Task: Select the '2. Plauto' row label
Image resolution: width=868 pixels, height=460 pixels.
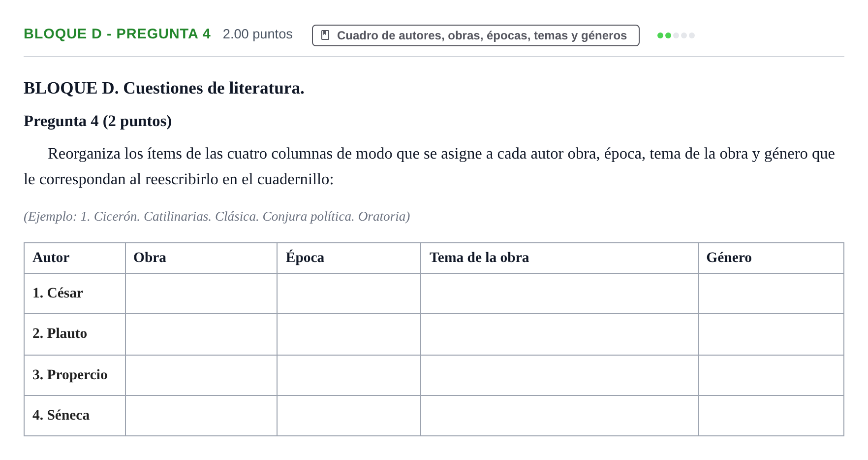Action: pos(60,333)
